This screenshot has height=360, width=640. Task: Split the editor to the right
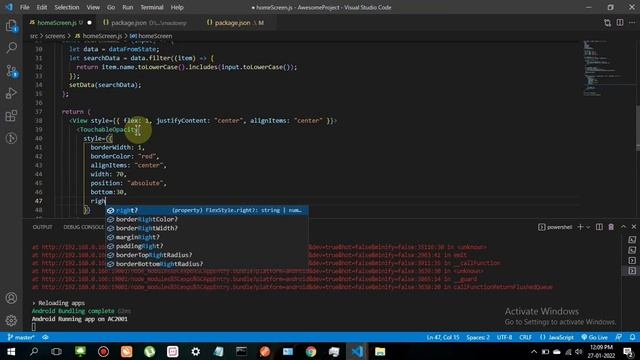[620, 23]
